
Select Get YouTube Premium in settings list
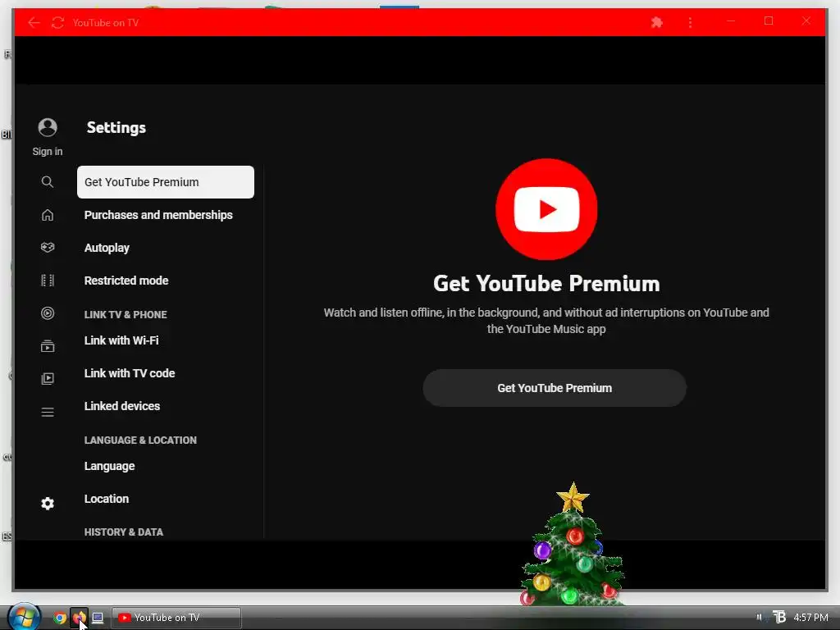point(166,182)
